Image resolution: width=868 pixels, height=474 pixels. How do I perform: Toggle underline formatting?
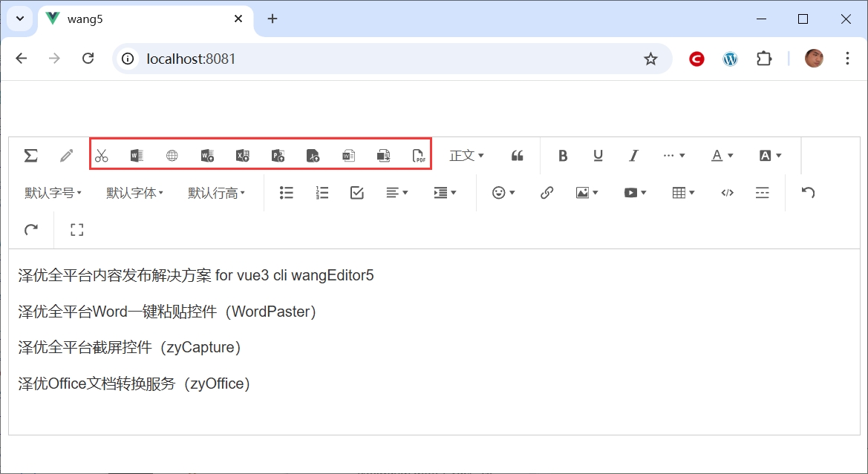598,156
